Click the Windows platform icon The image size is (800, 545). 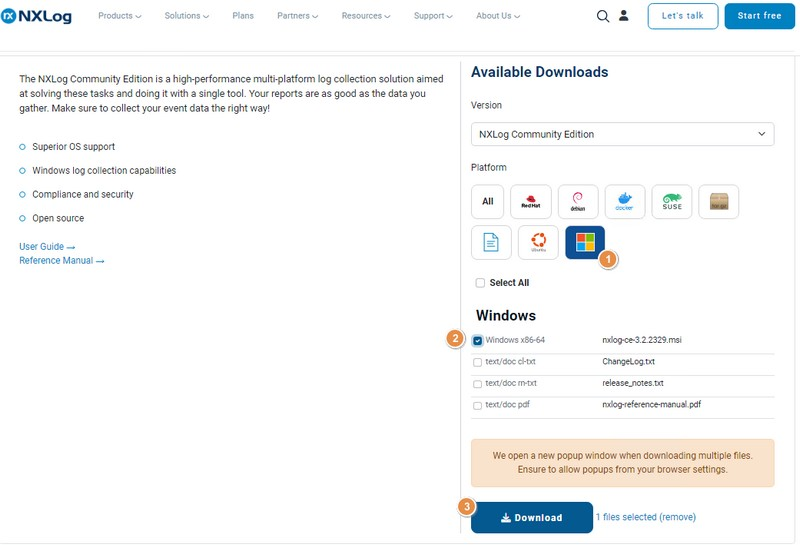pyautogui.click(x=585, y=242)
